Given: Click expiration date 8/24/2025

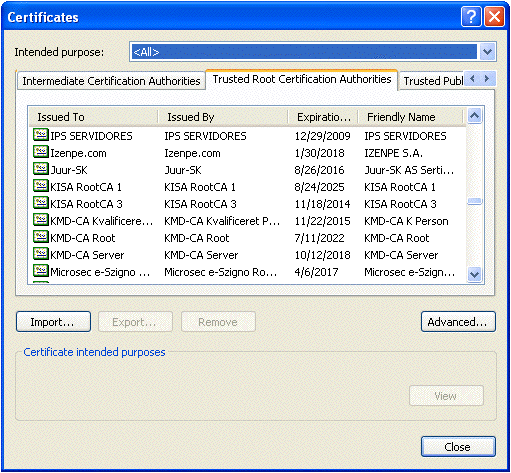Looking at the screenshot, I should click(x=319, y=187).
